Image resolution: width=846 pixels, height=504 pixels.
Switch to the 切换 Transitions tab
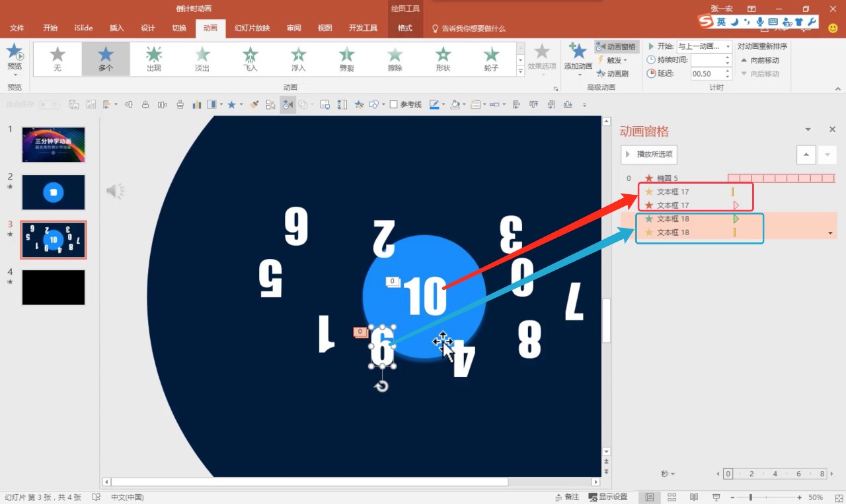coord(179,28)
